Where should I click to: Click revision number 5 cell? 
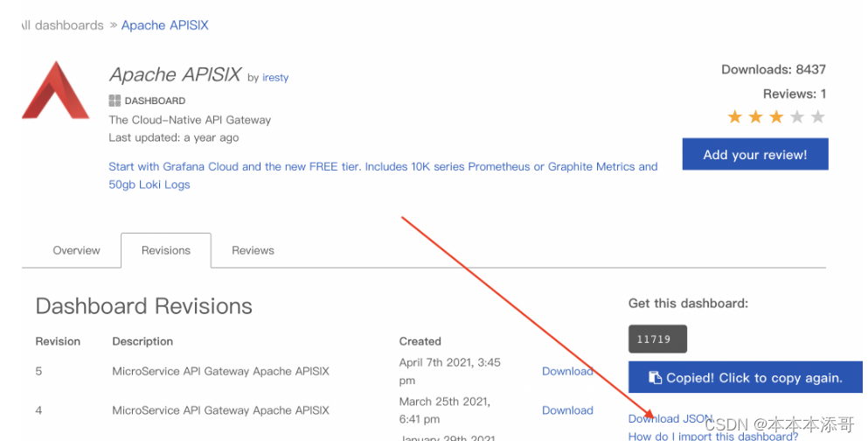point(38,371)
